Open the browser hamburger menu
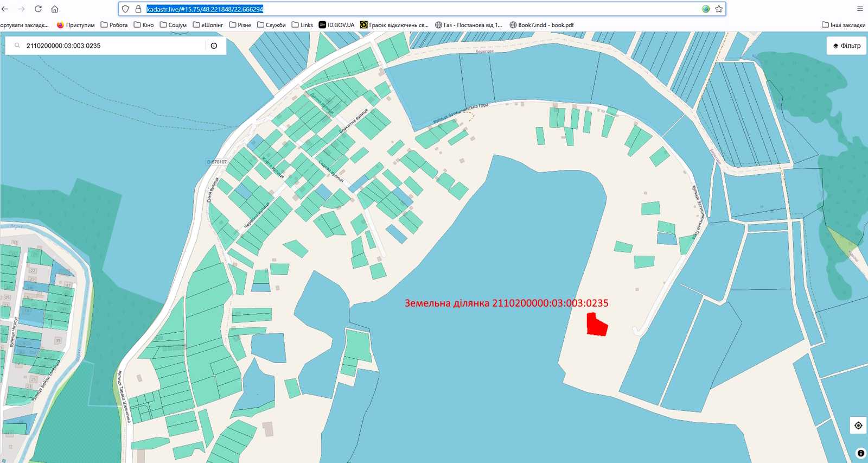The image size is (868, 463). pyautogui.click(x=860, y=9)
